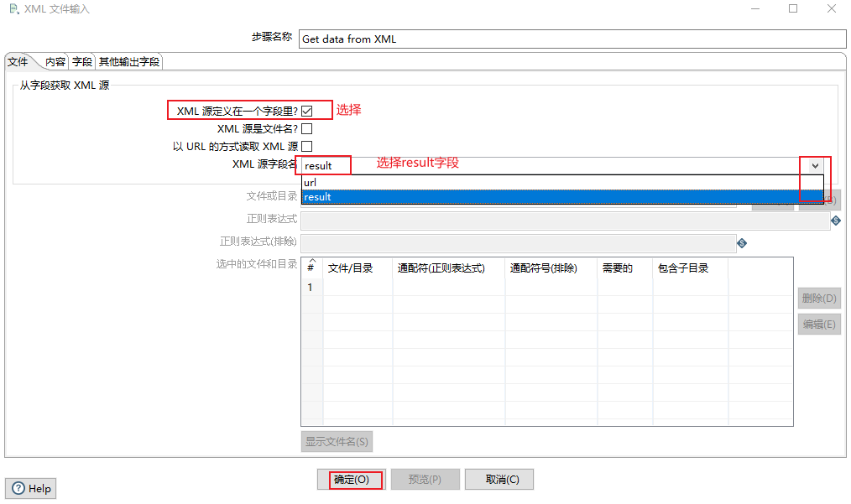The image size is (851, 504).
Task: Select url from the field dropdown list
Action: [336, 182]
